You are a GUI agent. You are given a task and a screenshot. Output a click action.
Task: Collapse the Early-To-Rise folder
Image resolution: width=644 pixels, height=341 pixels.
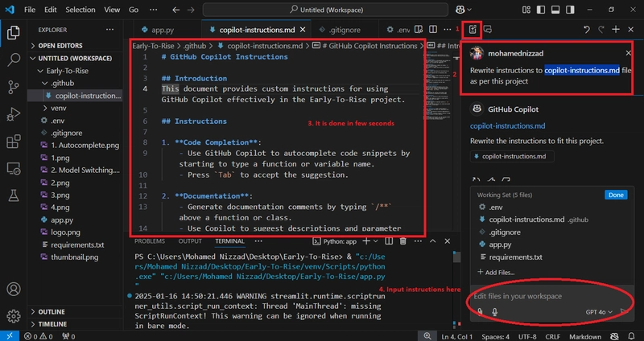[68, 71]
